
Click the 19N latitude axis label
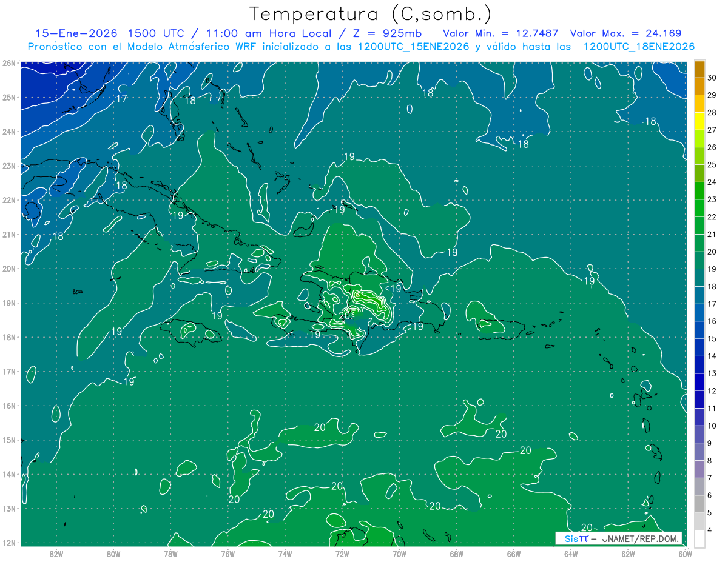coord(9,303)
